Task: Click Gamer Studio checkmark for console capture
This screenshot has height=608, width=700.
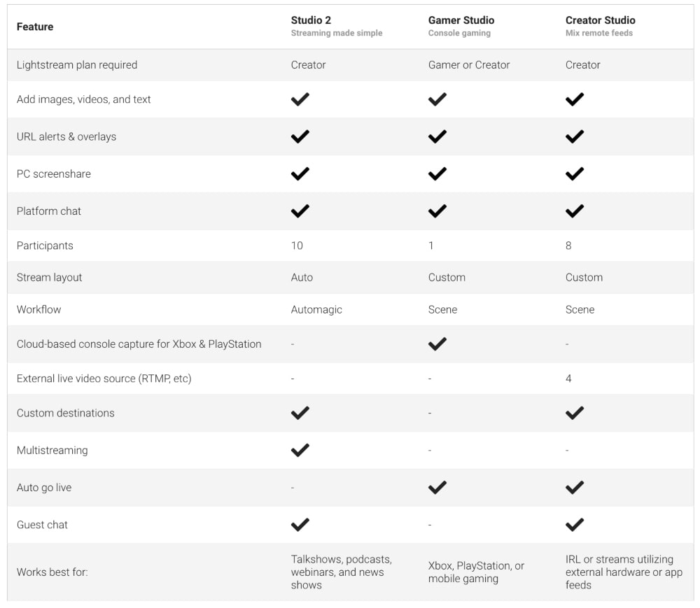Action: coord(437,344)
